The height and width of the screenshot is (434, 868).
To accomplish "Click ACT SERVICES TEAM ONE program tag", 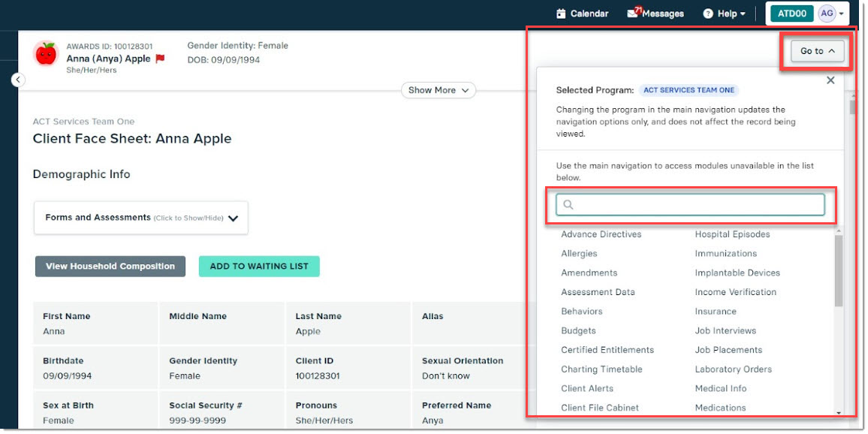I will (x=689, y=90).
